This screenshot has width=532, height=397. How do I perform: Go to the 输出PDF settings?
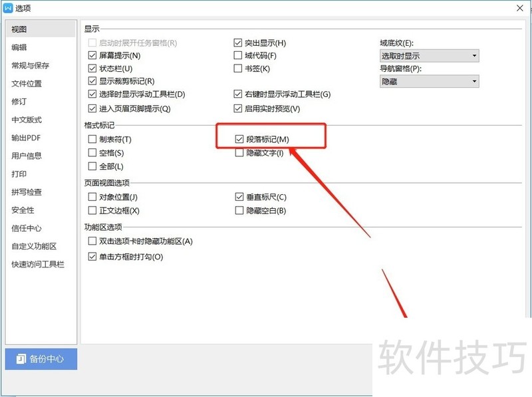[27, 138]
